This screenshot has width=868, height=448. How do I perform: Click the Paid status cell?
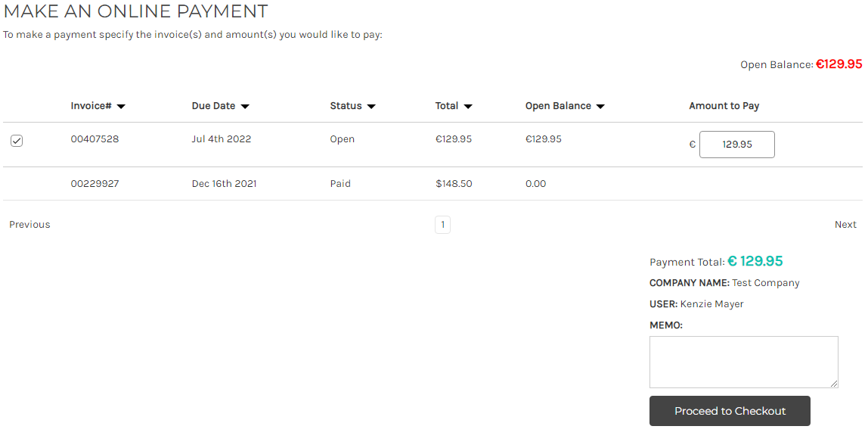[x=340, y=183]
